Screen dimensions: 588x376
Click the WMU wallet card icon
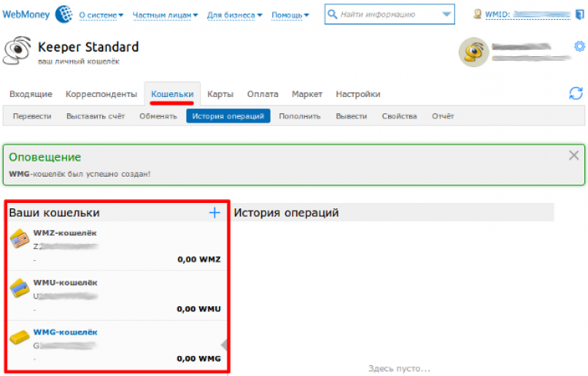[x=19, y=288]
